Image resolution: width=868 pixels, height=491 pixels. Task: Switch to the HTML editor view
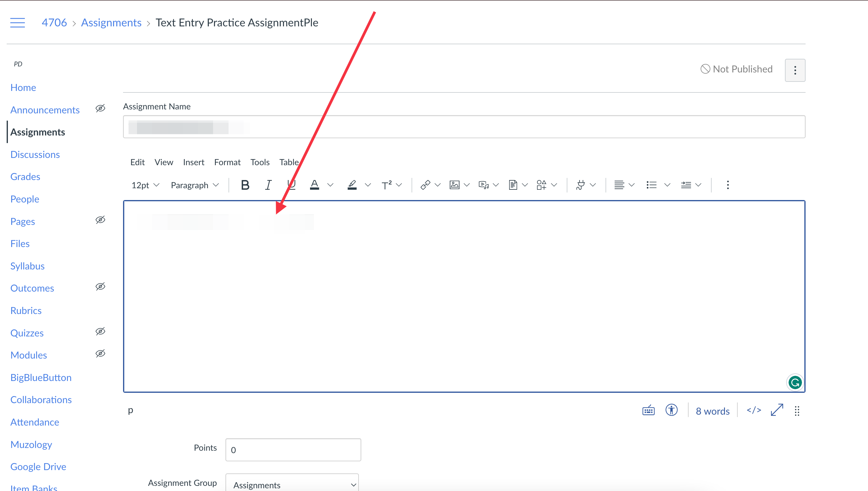pos(754,410)
